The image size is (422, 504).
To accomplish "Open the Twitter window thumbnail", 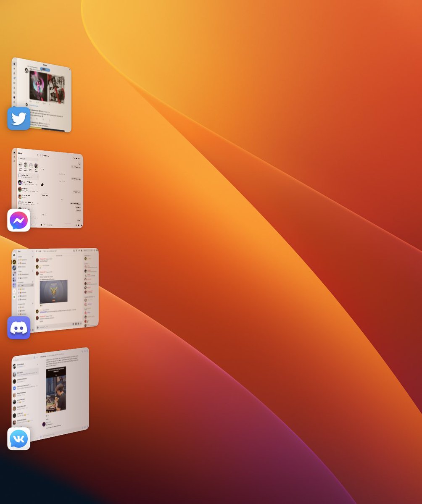I will pos(42,95).
